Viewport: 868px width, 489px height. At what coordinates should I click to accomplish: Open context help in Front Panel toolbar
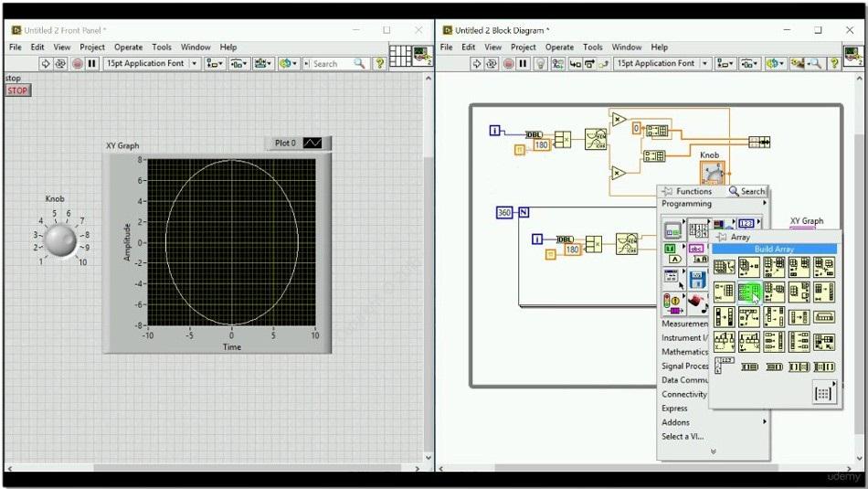380,64
